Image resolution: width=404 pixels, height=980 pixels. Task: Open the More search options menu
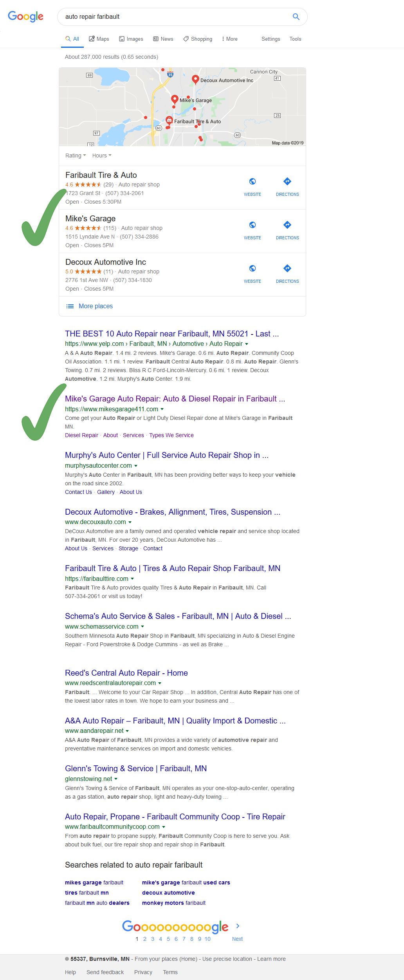click(230, 39)
